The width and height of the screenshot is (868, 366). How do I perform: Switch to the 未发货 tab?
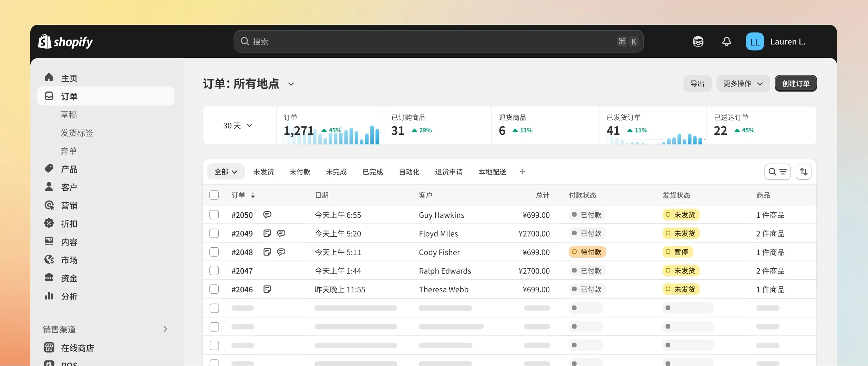click(x=263, y=172)
